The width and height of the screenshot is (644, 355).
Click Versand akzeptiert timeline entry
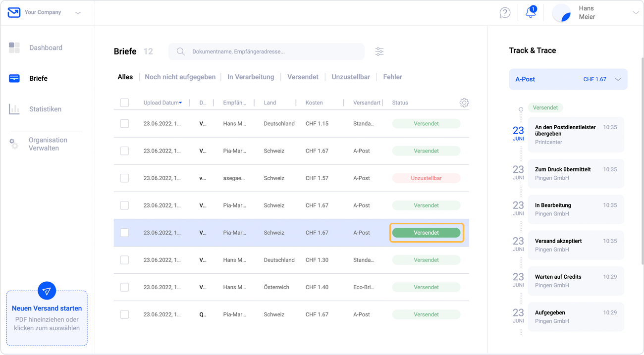576,245
